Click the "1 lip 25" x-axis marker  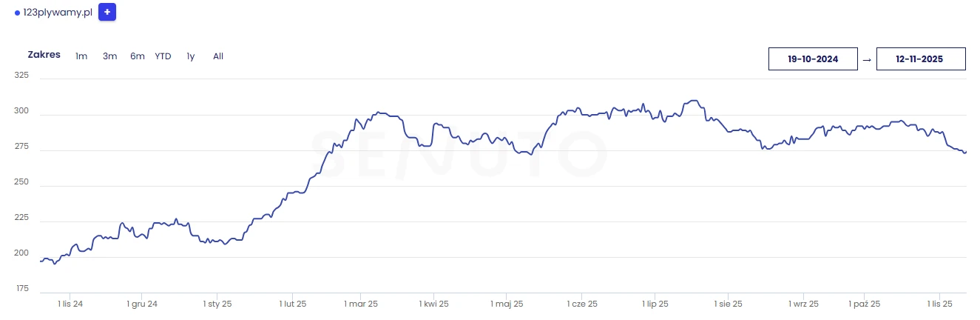(654, 304)
